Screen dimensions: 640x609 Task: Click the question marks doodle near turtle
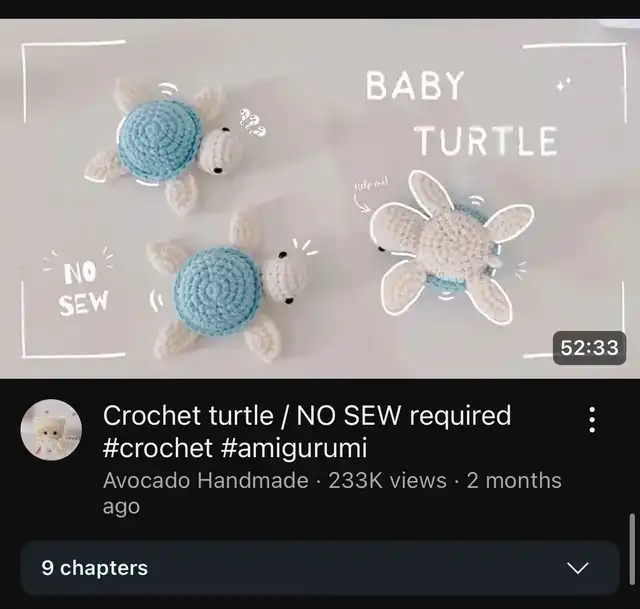click(252, 122)
